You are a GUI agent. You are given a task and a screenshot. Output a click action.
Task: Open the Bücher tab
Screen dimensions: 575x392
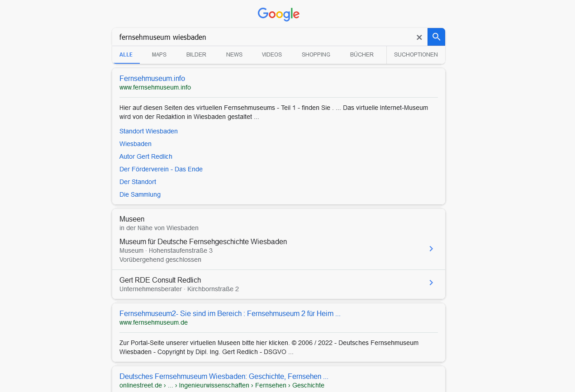[362, 55]
